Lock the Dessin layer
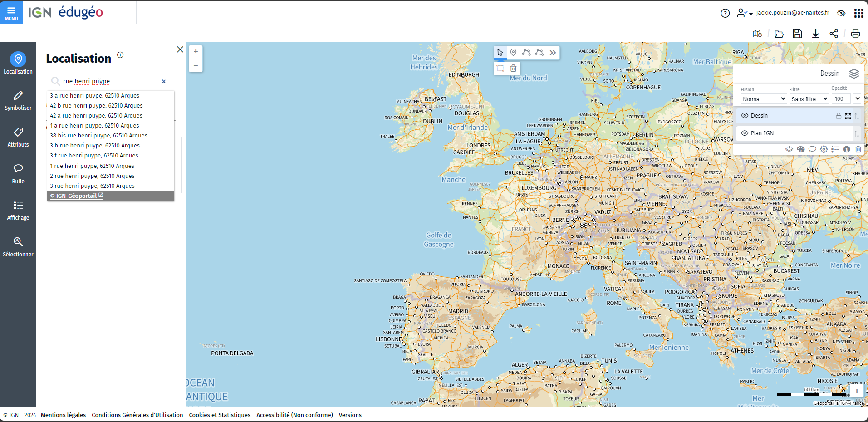 pyautogui.click(x=839, y=116)
